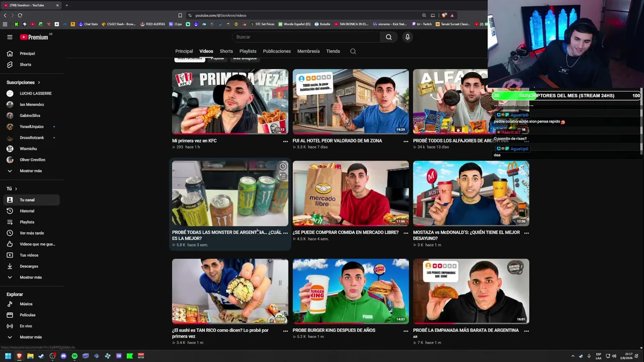The width and height of the screenshot is (644, 362).
Task: Play the Mostaza vs McDonald's thumbnail
Action: [x=471, y=194]
